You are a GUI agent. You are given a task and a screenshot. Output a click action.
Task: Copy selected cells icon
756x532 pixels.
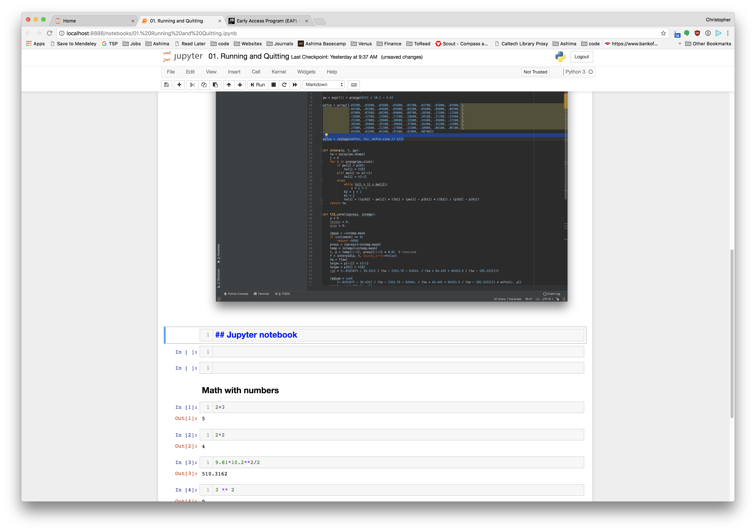(204, 85)
